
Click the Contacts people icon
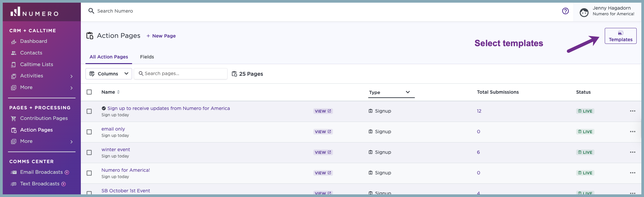pyautogui.click(x=14, y=53)
